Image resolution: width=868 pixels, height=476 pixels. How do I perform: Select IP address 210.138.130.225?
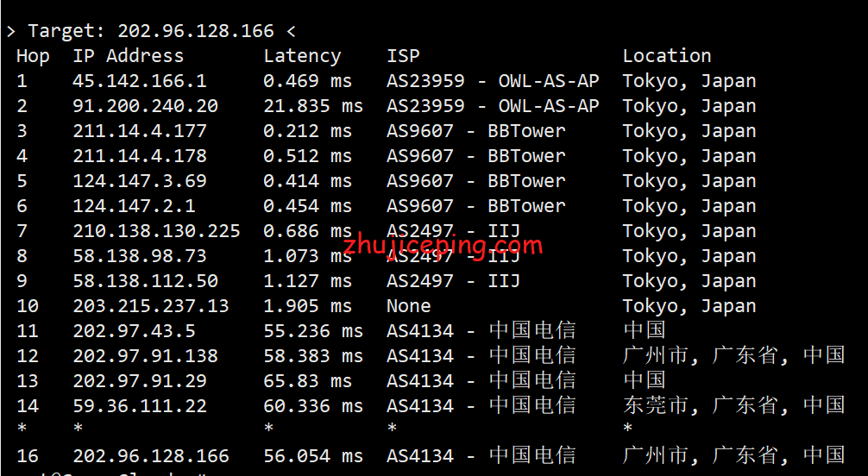(x=156, y=231)
